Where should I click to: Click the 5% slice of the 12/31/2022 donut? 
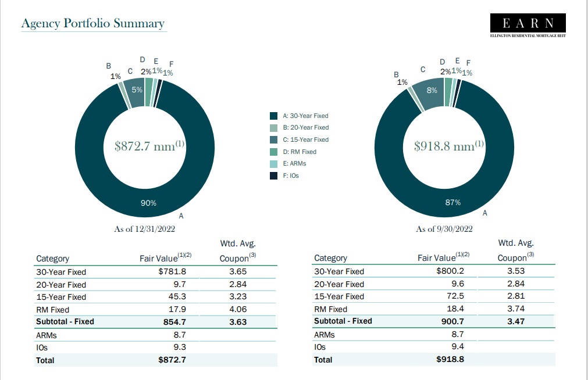point(136,91)
